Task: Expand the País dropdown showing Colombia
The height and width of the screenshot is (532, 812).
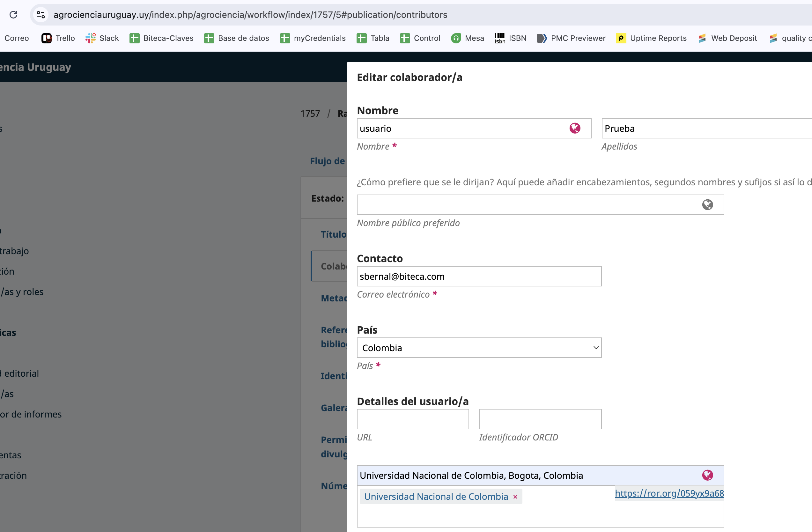Action: [x=479, y=348]
